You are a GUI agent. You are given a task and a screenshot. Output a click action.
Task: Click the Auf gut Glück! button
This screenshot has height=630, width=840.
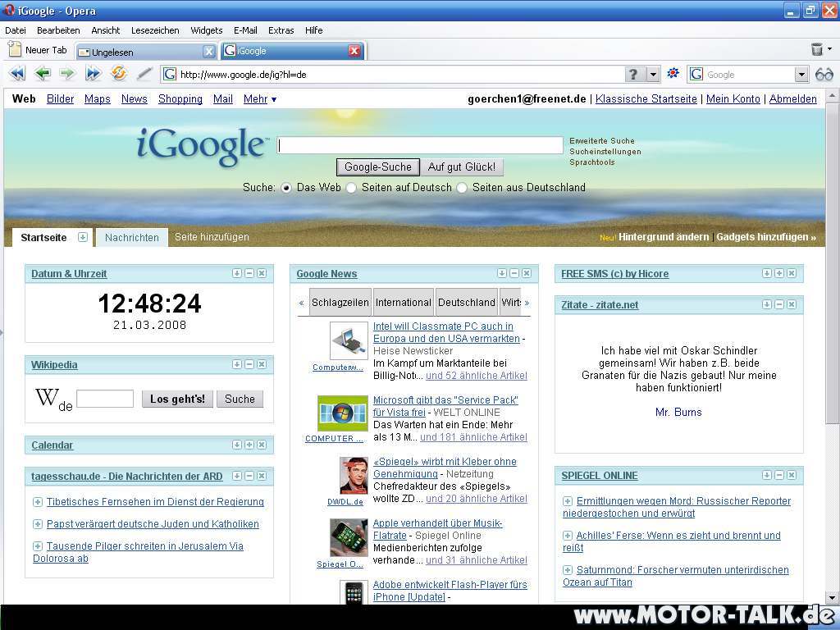(x=462, y=167)
